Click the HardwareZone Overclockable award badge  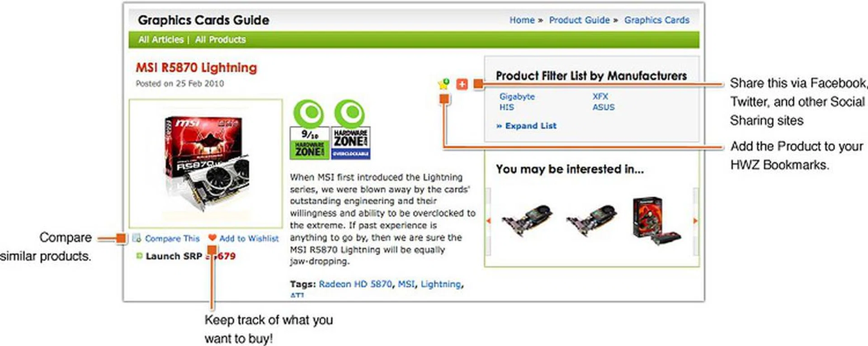pyautogui.click(x=351, y=130)
